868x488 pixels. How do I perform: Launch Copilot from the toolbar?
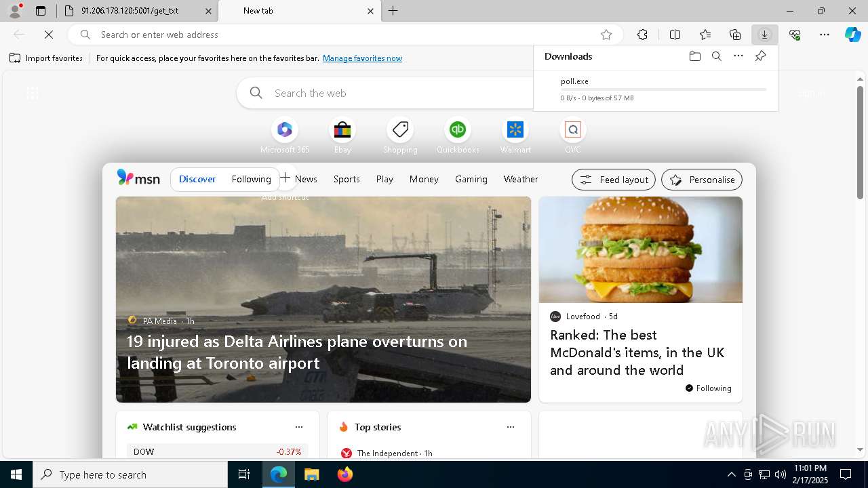tap(852, 35)
